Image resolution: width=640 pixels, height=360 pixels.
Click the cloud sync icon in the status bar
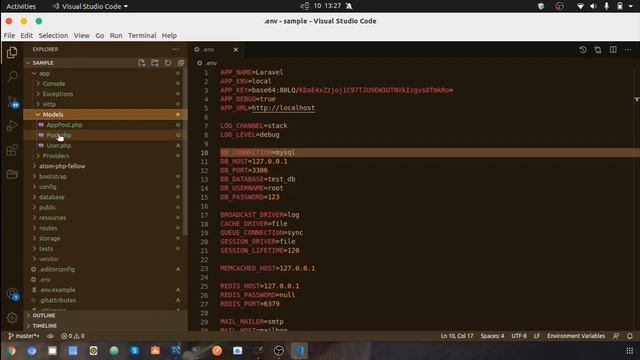(50, 336)
